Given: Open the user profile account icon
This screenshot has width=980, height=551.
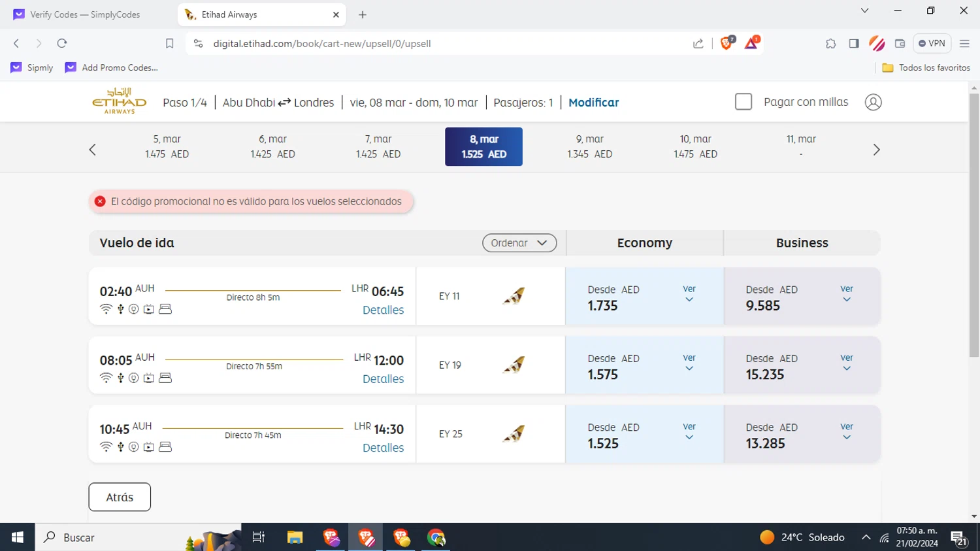Looking at the screenshot, I should pyautogui.click(x=873, y=103).
